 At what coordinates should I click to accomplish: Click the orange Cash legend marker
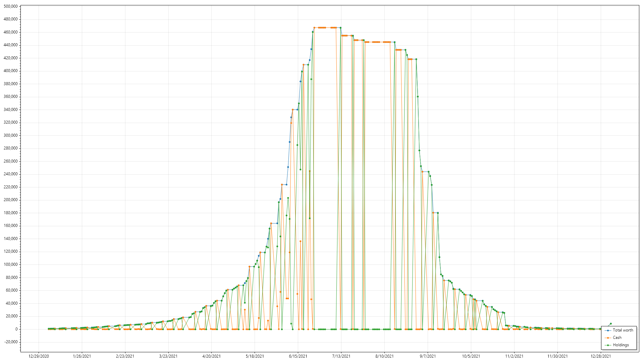(x=608, y=338)
